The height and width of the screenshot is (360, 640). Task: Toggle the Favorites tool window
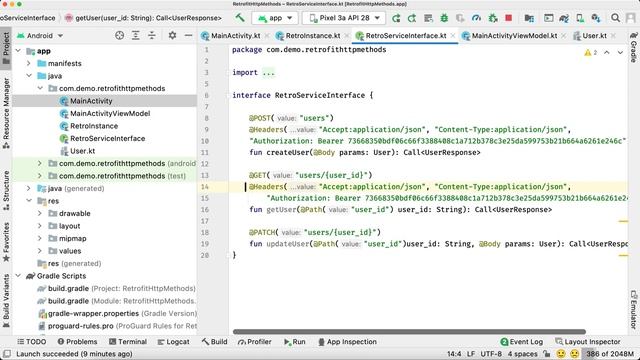click(6, 242)
